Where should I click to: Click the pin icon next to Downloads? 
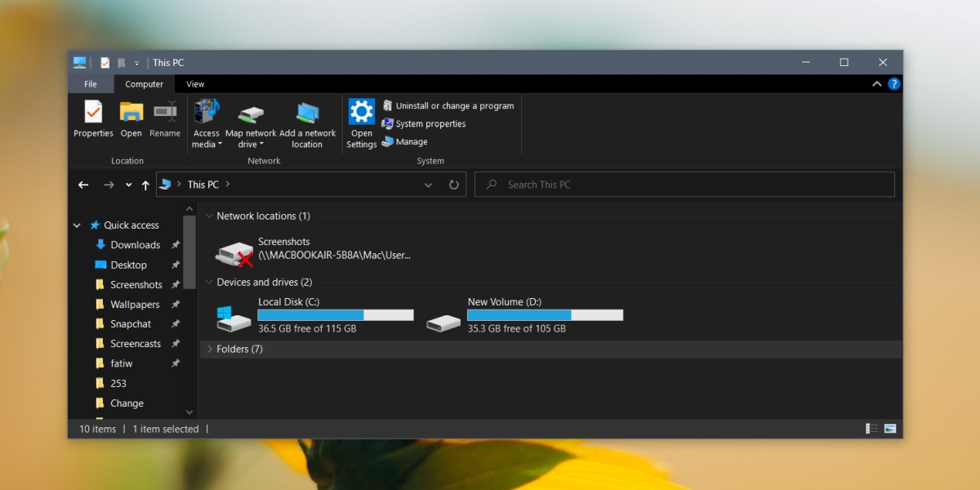tap(175, 245)
